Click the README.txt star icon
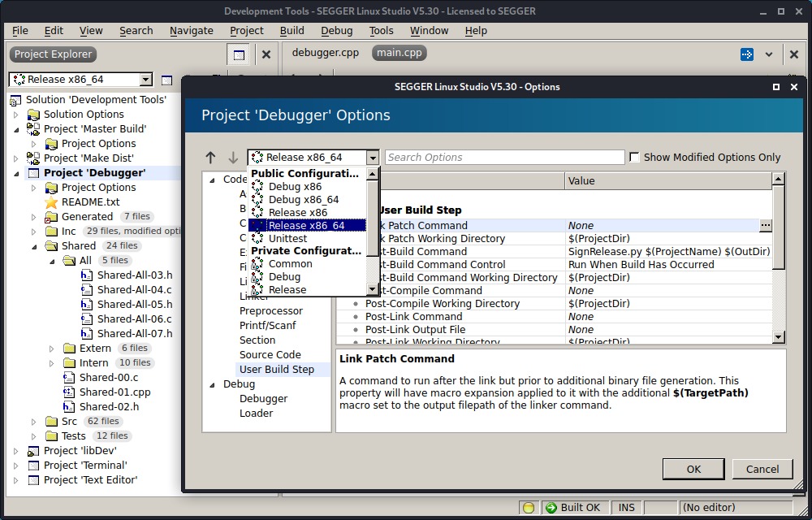Viewport: 812px width, 520px height. pyautogui.click(x=50, y=202)
